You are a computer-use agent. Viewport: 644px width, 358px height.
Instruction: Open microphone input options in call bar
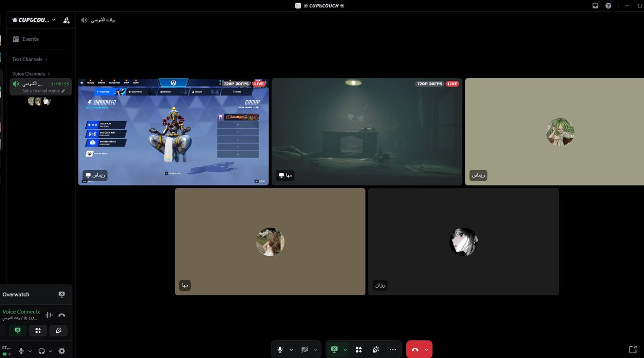pyautogui.click(x=291, y=349)
